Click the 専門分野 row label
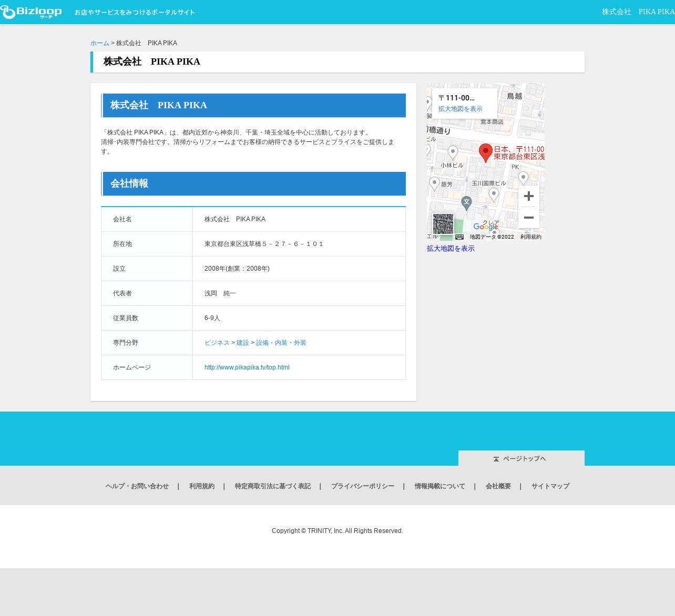This screenshot has height=616, width=675. [126, 343]
